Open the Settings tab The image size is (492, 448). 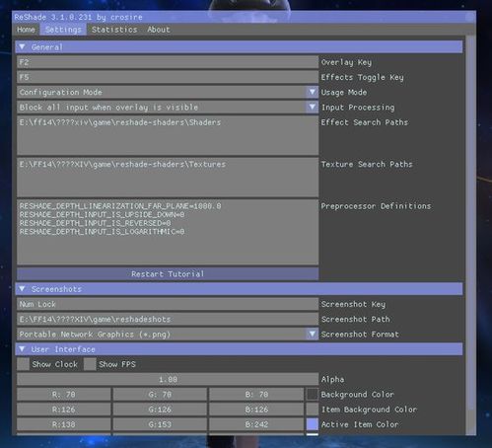click(63, 30)
